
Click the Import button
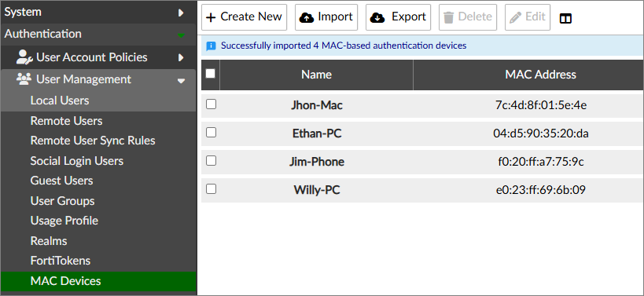point(326,17)
